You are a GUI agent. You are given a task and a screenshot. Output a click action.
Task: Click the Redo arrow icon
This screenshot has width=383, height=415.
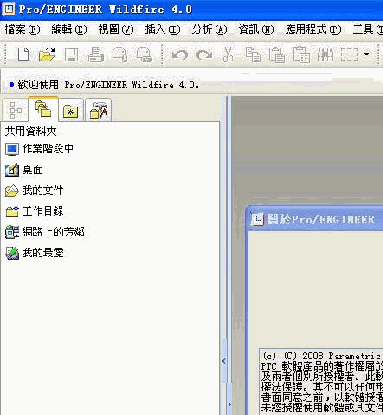click(204, 55)
